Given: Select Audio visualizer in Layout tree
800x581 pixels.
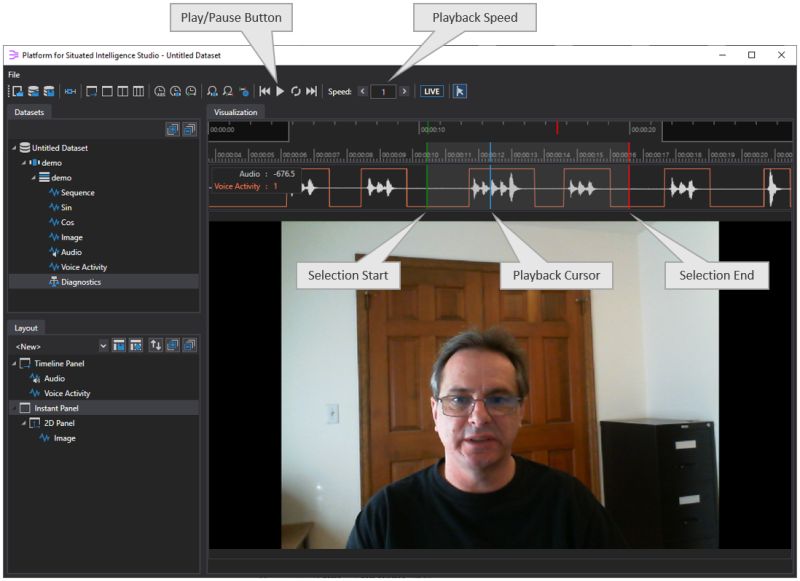Looking at the screenshot, I should coord(54,378).
